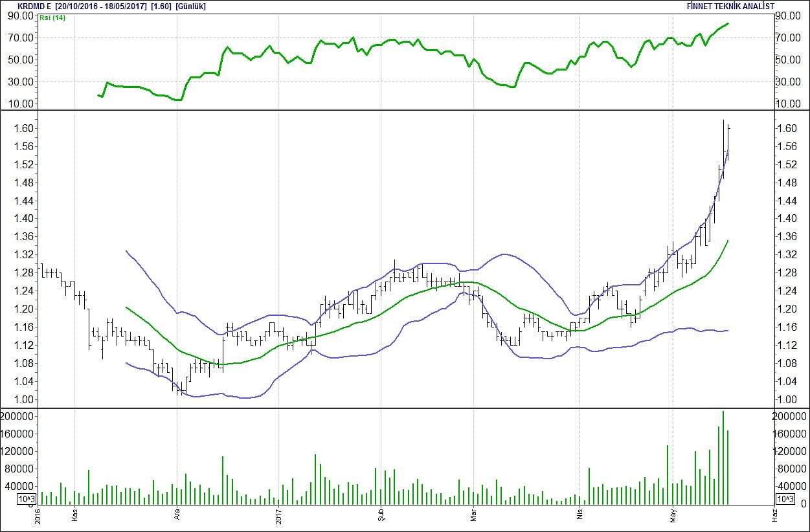Click the 10^3 scale box on right axis
This screenshot has width=810, height=532.
coord(785,498)
